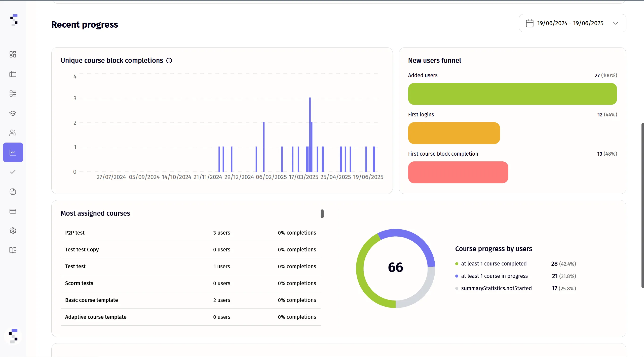Screen dimensions: 644x357
Task: Select the Scorm tests course row
Action: (191, 283)
